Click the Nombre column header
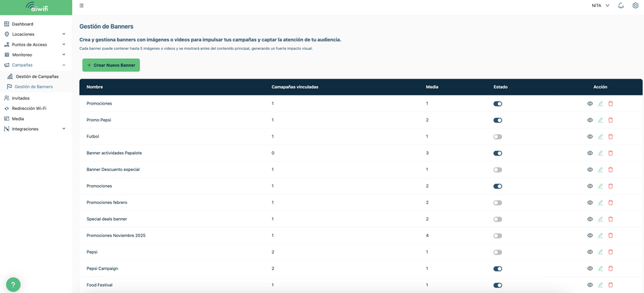The width and height of the screenshot is (644, 293). pos(94,87)
